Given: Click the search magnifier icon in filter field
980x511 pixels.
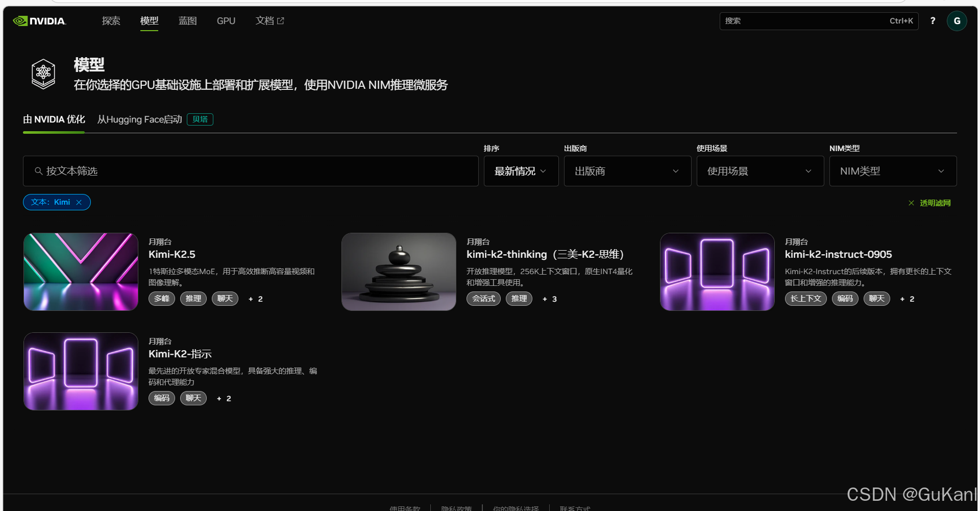Looking at the screenshot, I should coord(38,171).
